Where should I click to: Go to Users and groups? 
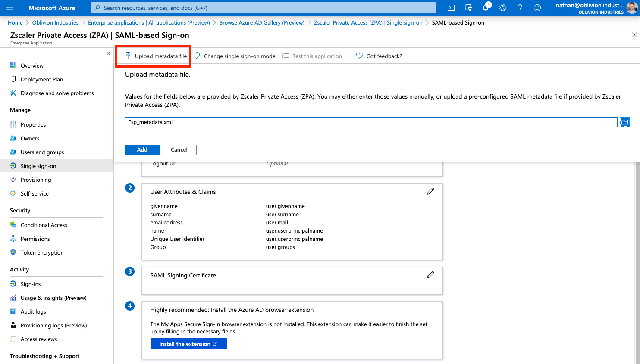pyautogui.click(x=42, y=152)
